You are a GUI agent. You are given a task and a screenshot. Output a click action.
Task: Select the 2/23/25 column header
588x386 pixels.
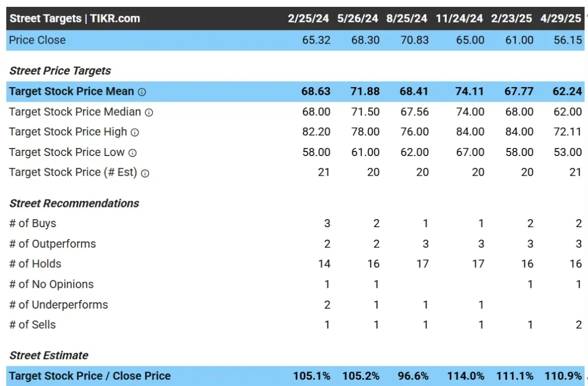pyautogui.click(x=511, y=18)
